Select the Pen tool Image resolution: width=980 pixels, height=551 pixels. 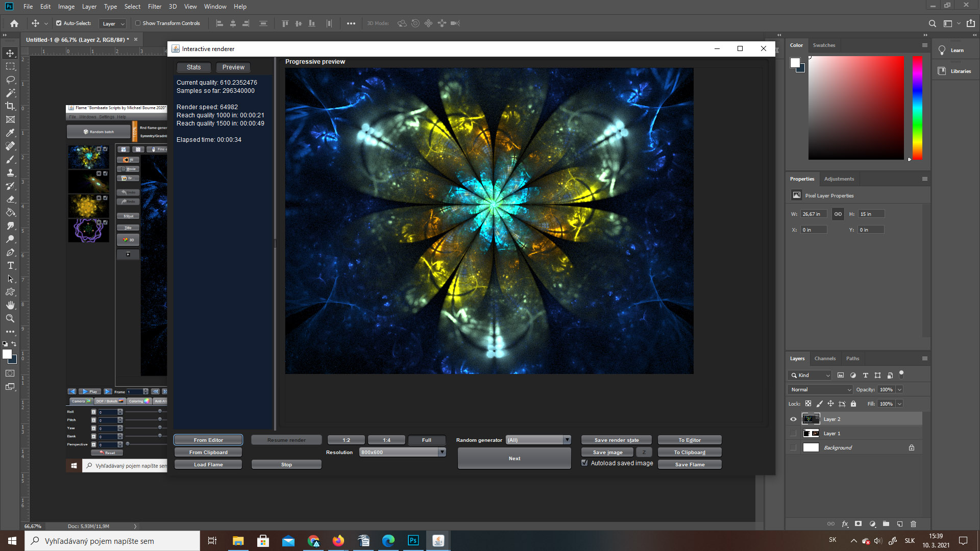pyautogui.click(x=10, y=252)
